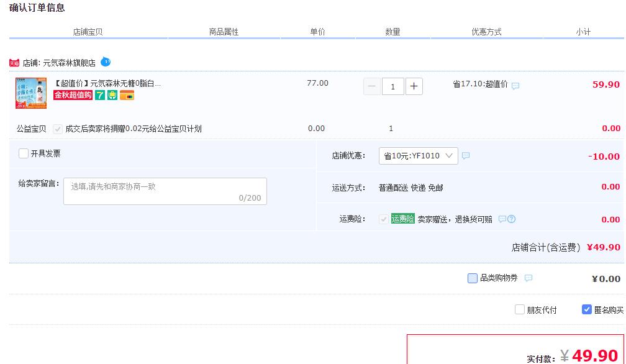Click the green 运费险 label badge
The image size is (626, 364).
402,219
